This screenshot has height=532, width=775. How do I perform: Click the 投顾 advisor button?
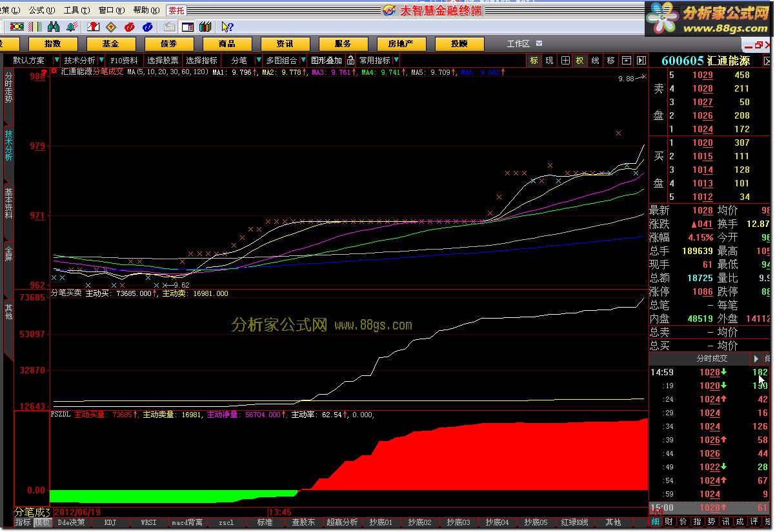[x=459, y=44]
